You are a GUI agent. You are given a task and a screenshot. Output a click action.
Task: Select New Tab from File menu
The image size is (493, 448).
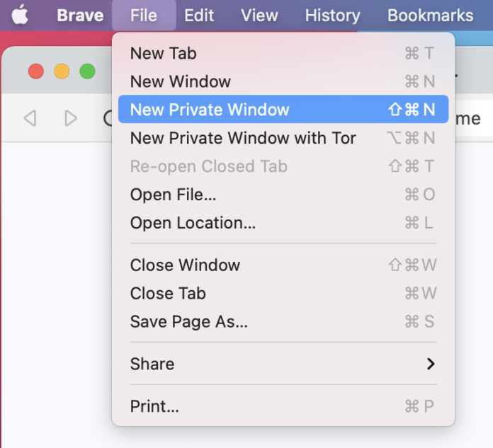[x=164, y=53]
